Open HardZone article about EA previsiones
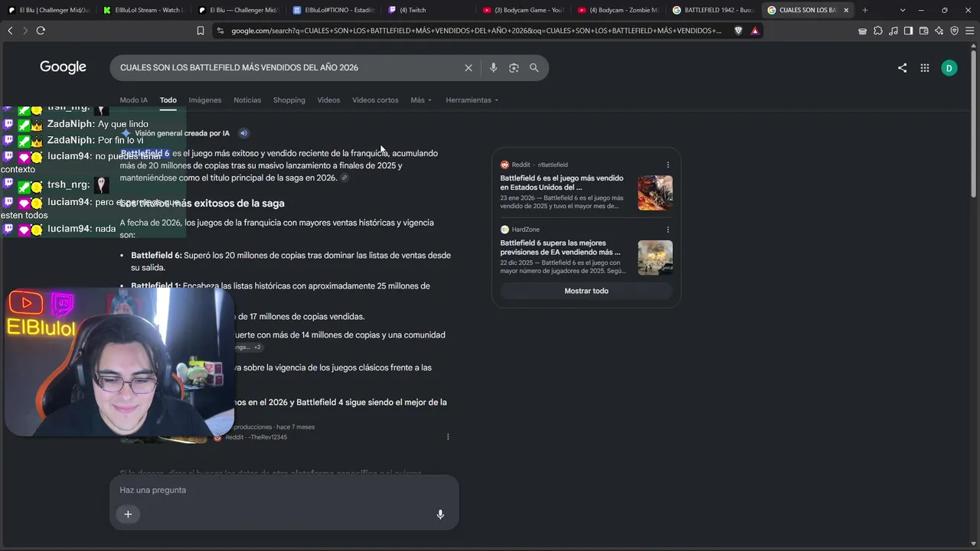 560,248
